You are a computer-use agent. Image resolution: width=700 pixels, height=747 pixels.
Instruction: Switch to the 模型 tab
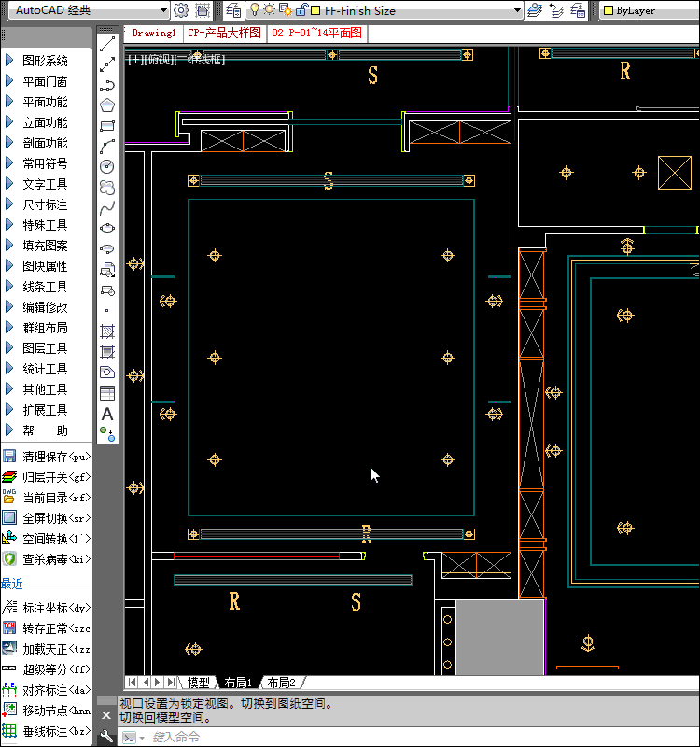[199, 683]
